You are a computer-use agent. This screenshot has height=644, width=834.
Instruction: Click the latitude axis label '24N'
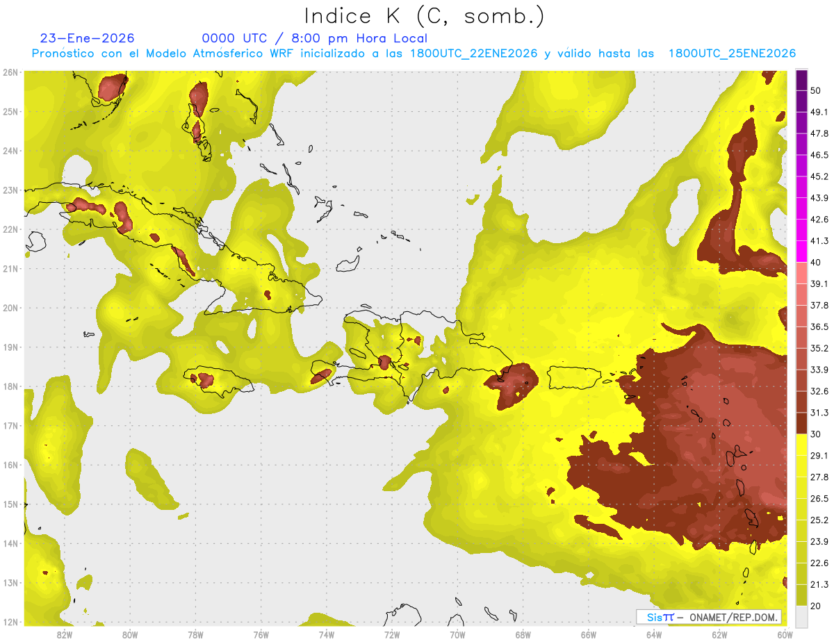[10, 151]
